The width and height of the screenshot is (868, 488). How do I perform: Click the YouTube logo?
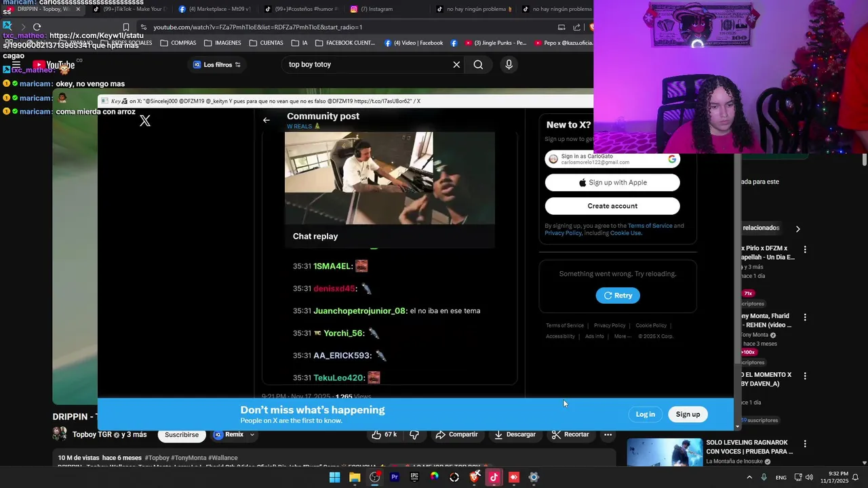pos(54,65)
